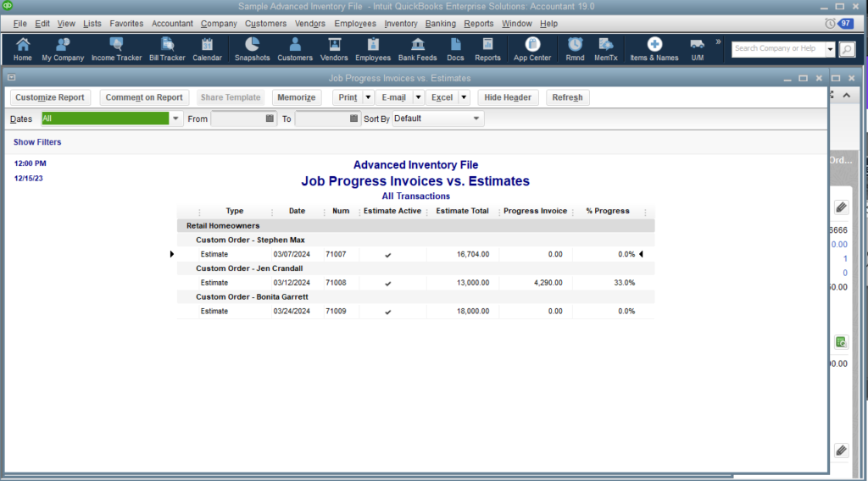Viewport: 868px width, 481px height.
Task: Open the Income Tracker icon
Action: [x=116, y=48]
